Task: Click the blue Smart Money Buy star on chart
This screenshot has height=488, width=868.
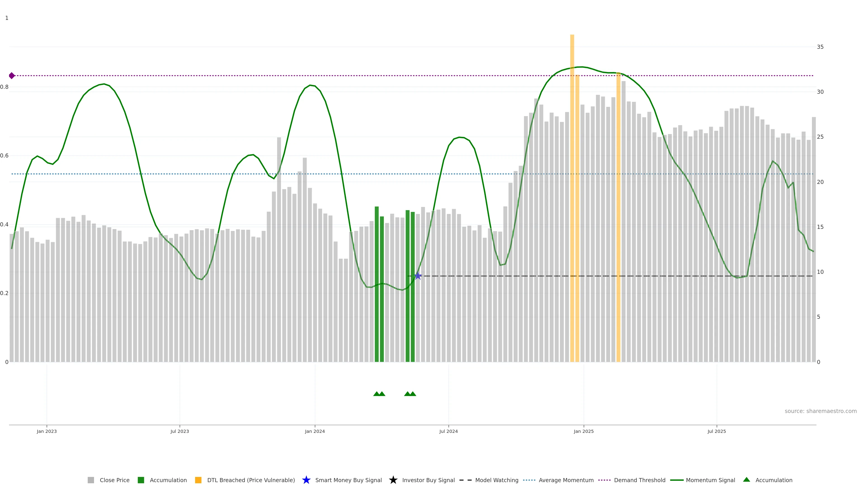Action: (x=418, y=276)
